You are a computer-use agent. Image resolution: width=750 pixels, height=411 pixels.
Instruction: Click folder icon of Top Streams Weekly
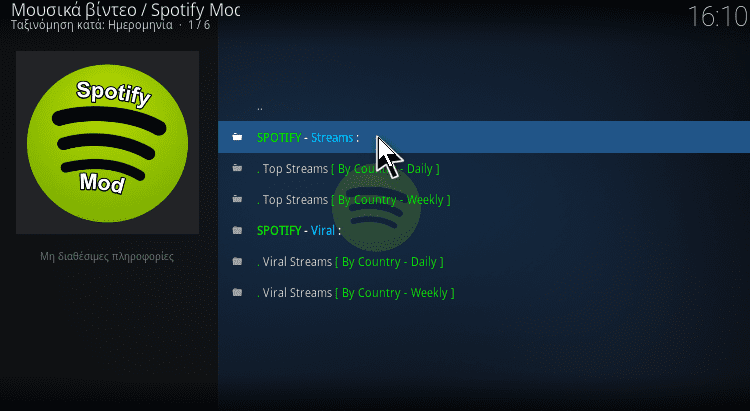tap(237, 200)
